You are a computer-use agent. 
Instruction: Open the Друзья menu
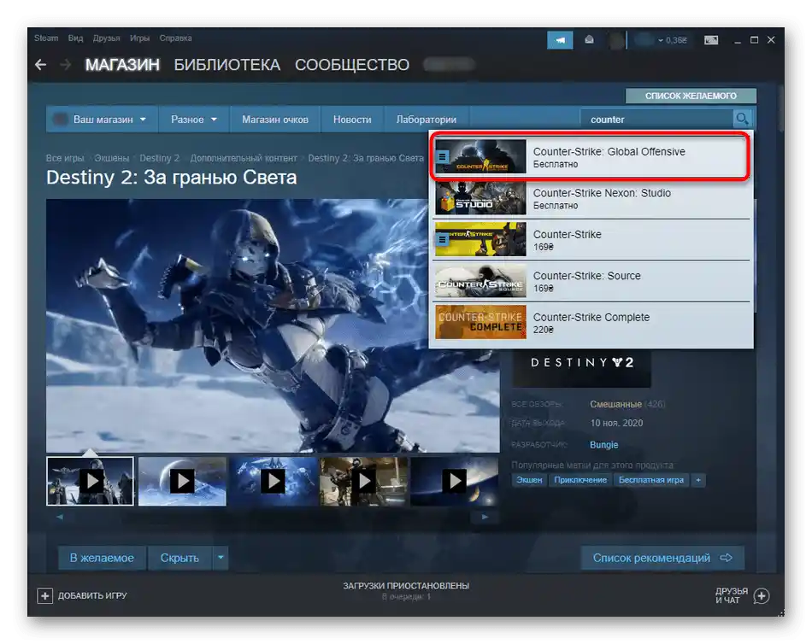[106, 38]
